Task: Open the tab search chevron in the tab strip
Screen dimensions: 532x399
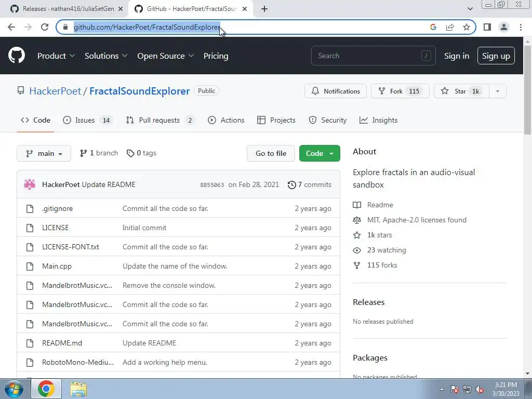Action: tap(470, 9)
